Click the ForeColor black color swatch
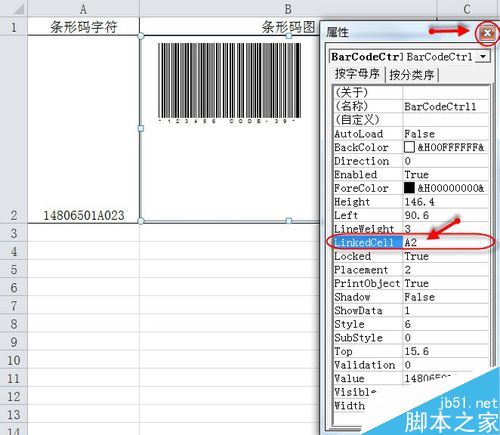Image resolution: width=500 pixels, height=435 pixels. tap(409, 188)
